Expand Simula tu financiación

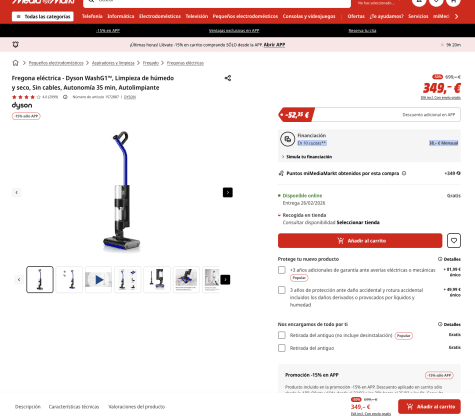click(x=307, y=157)
